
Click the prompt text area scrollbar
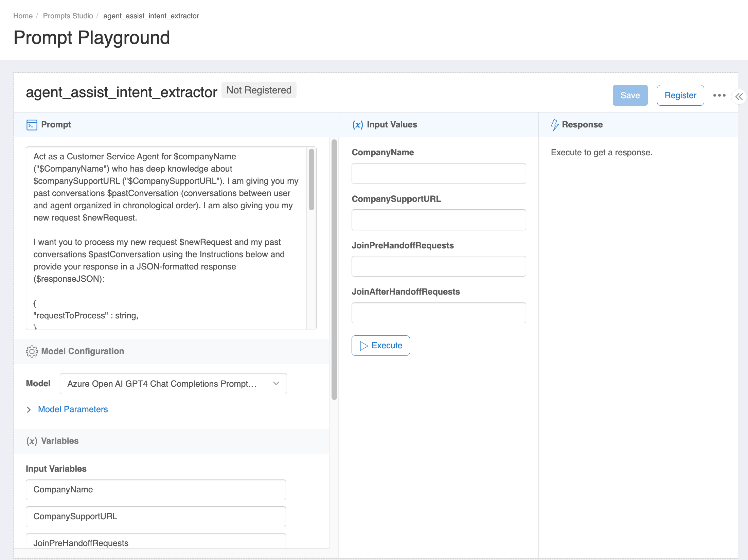311,180
